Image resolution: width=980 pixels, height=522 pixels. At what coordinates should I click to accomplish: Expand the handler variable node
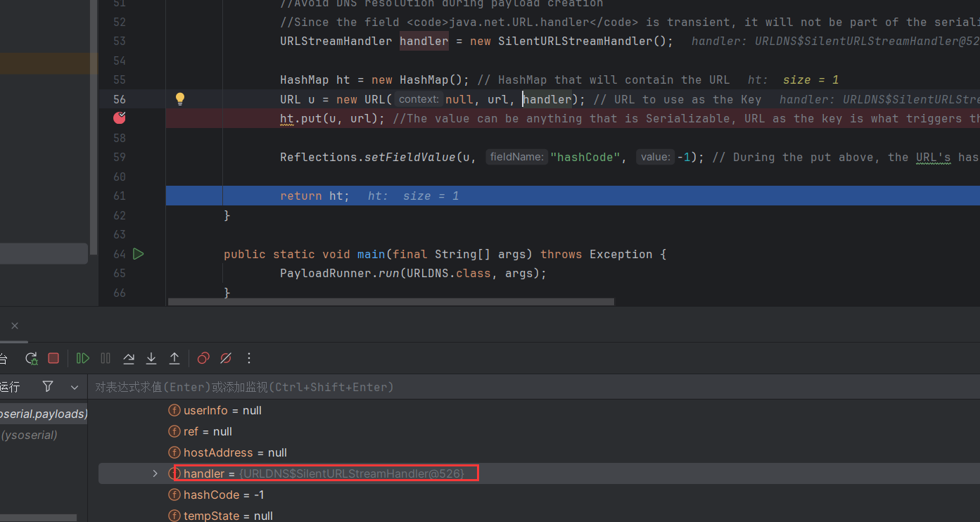point(155,473)
